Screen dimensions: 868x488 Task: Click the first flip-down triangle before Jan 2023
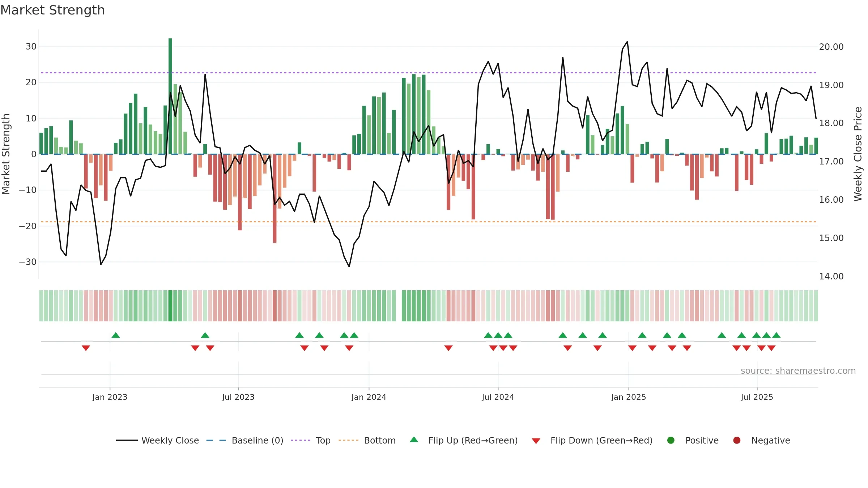86,348
